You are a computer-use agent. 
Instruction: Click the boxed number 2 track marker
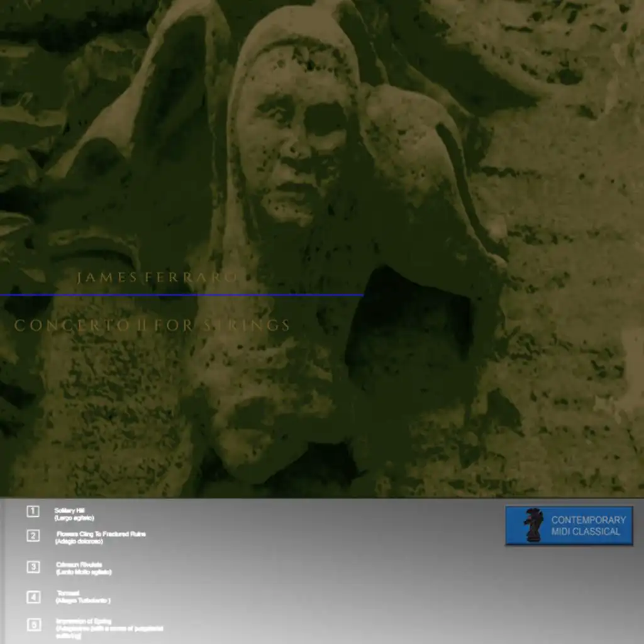pyautogui.click(x=33, y=536)
